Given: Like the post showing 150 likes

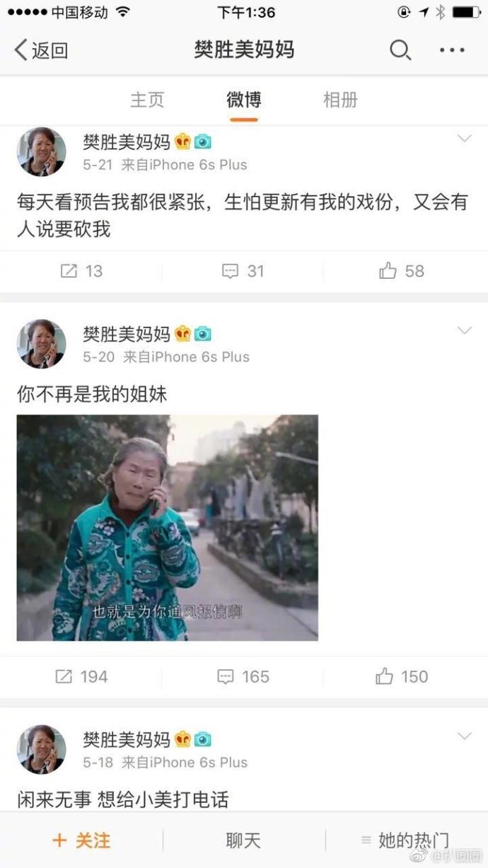Looking at the screenshot, I should 402,677.
